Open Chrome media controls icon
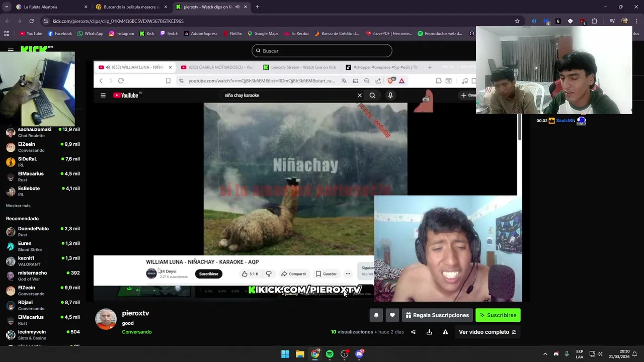Screen dimensions: 644x362 click(612, 21)
